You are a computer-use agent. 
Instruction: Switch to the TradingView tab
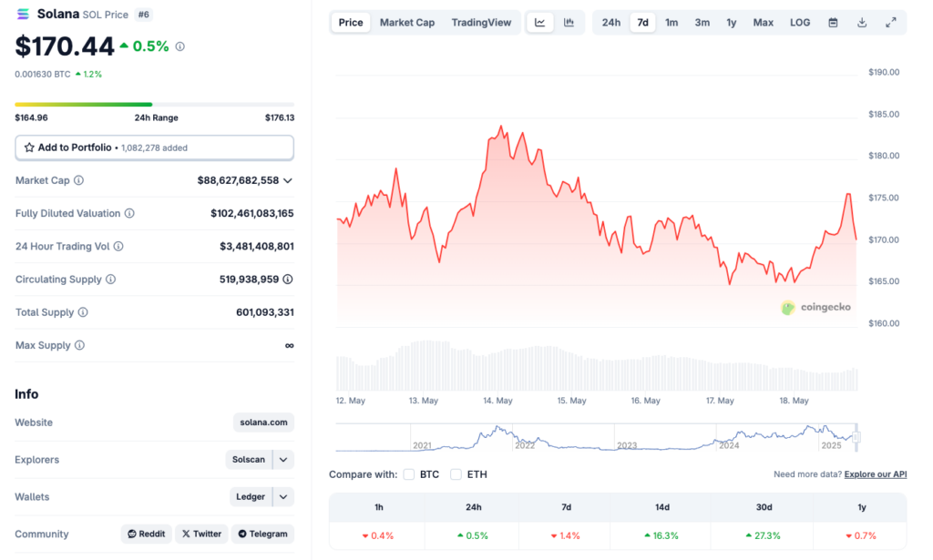pos(481,23)
